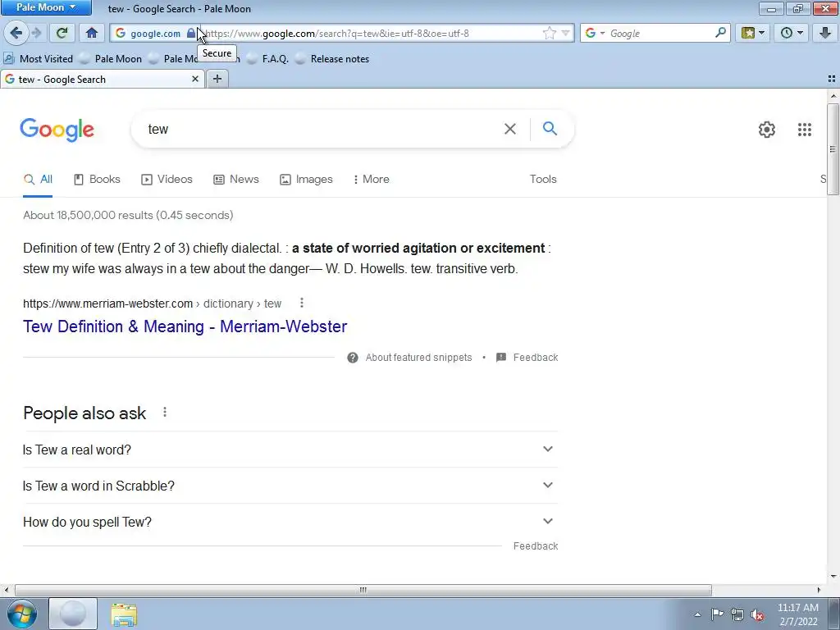840x630 pixels.
Task: Open the Windows Start button
Action: [x=21, y=614]
